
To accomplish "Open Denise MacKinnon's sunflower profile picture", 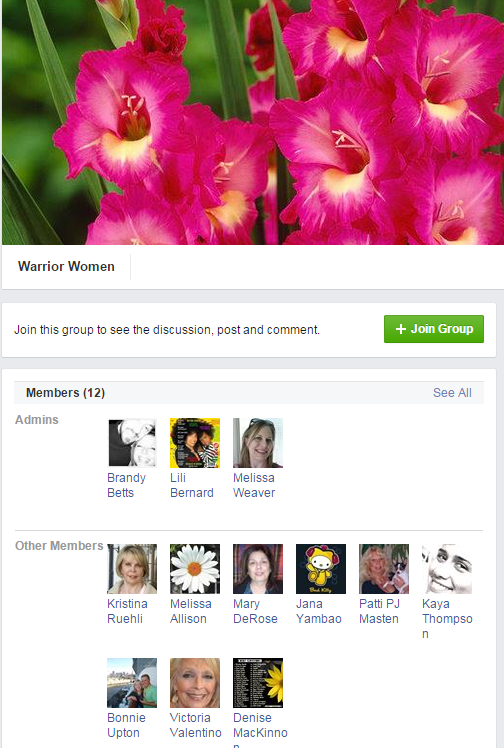I will point(258,683).
